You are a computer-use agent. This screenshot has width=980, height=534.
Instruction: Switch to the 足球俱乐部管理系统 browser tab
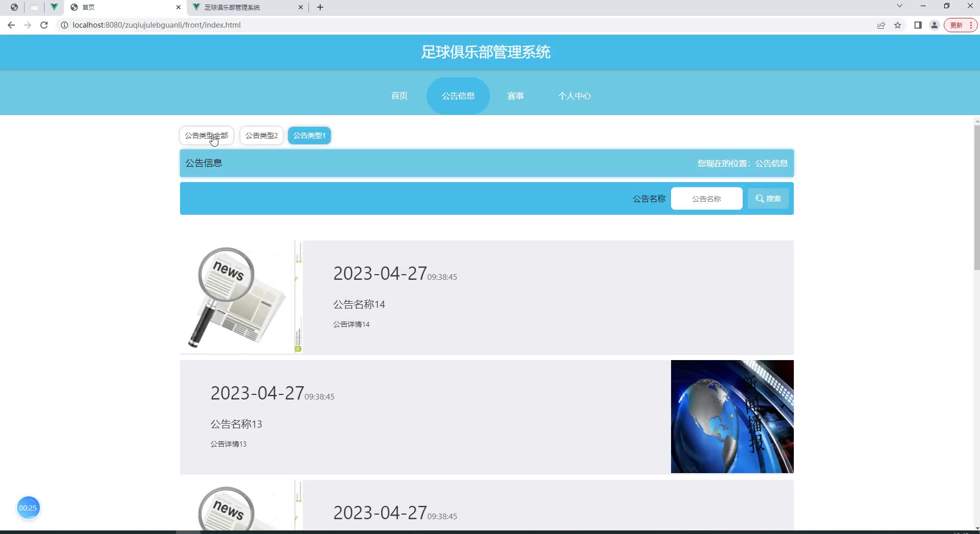click(x=248, y=7)
